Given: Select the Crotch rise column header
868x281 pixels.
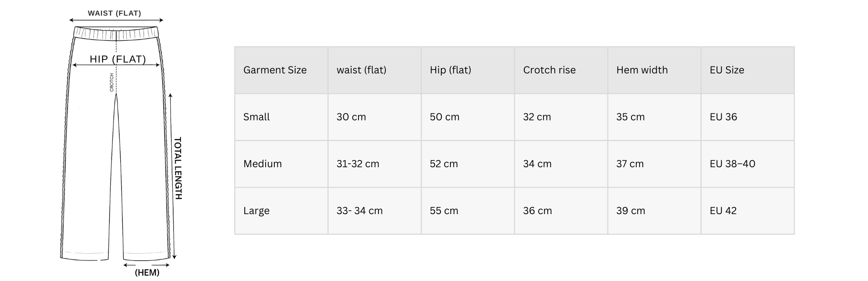Looking at the screenshot, I should point(549,70).
